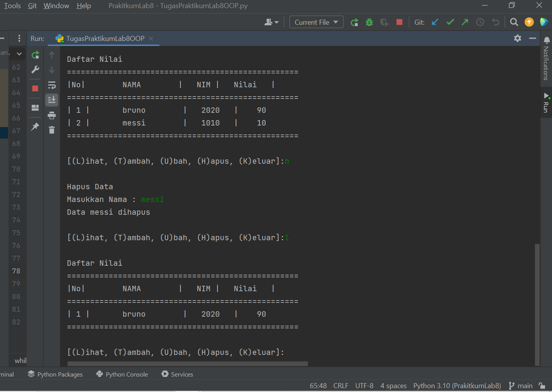Print console contents with the printer icon
552x392 pixels.
[52, 115]
